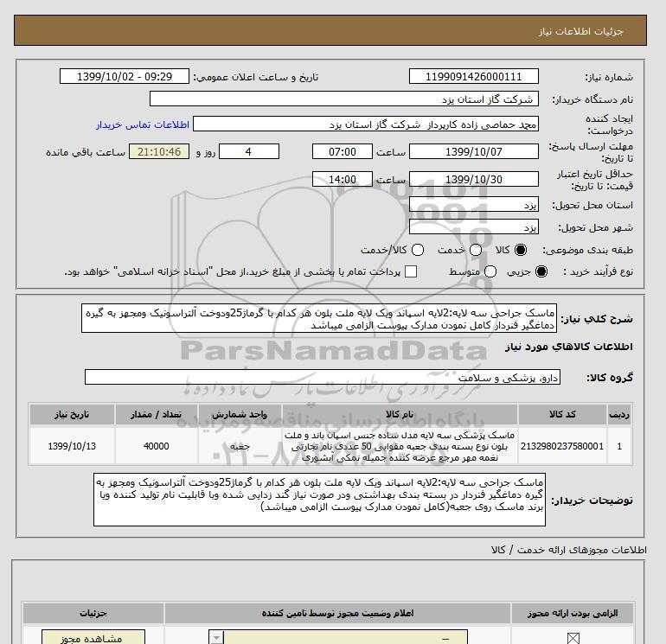Click the buyer name field شرکت گاز استان یزد
Screen dimensions: 666x644
(344, 99)
